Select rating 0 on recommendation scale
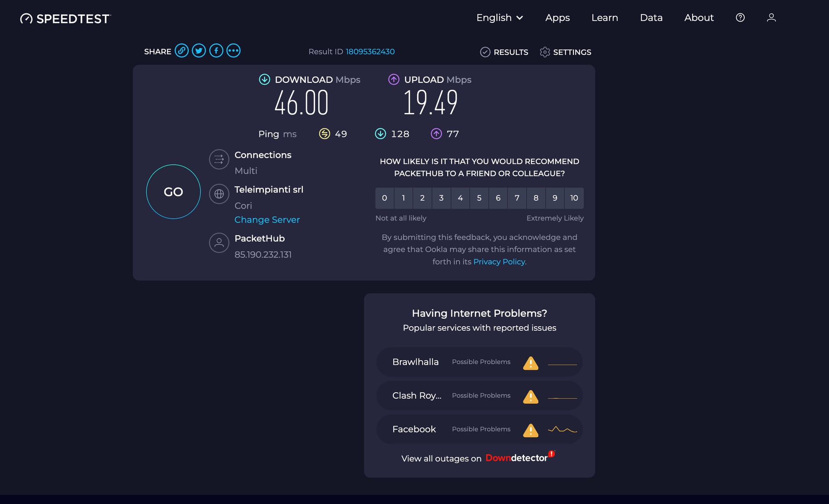The height and width of the screenshot is (504, 829). point(384,198)
